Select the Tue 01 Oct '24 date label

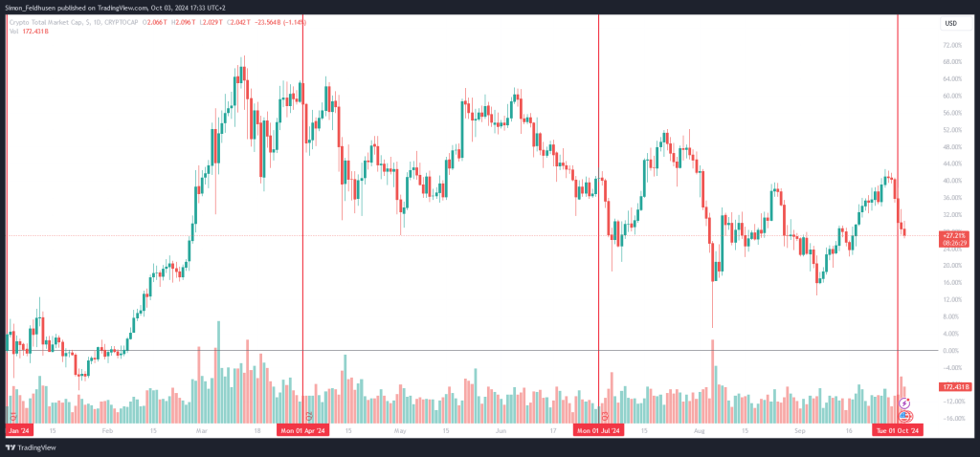pyautogui.click(x=898, y=431)
